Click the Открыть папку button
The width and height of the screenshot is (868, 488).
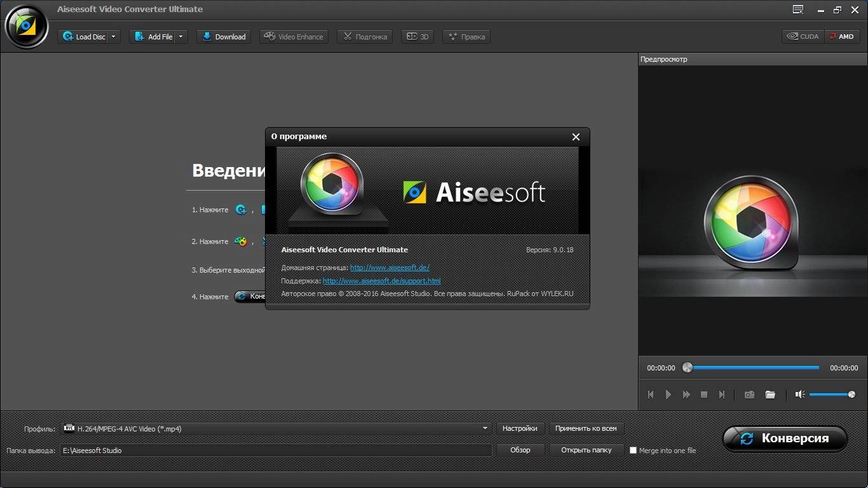[586, 450]
